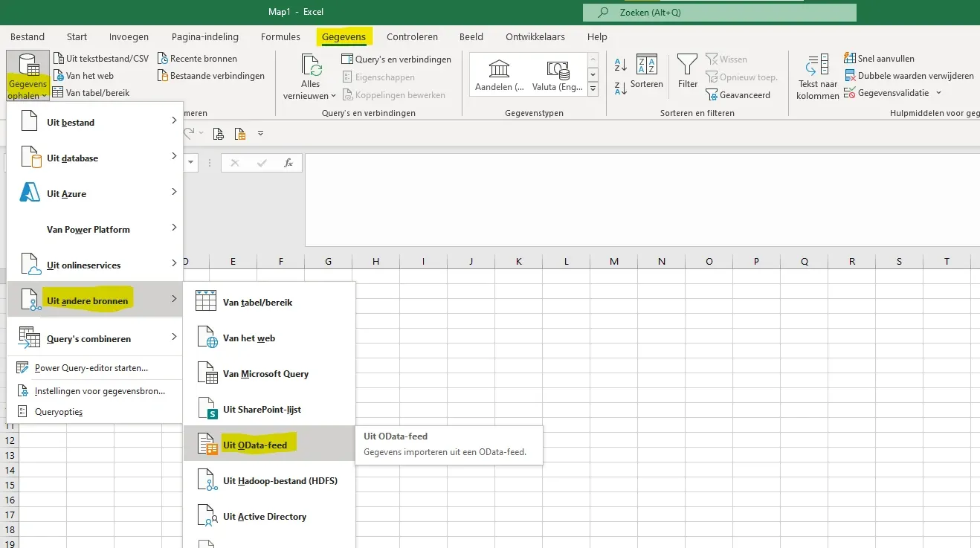Click Uit tekstbestand/CSV icon
This screenshot has width=980, height=548.
point(59,58)
